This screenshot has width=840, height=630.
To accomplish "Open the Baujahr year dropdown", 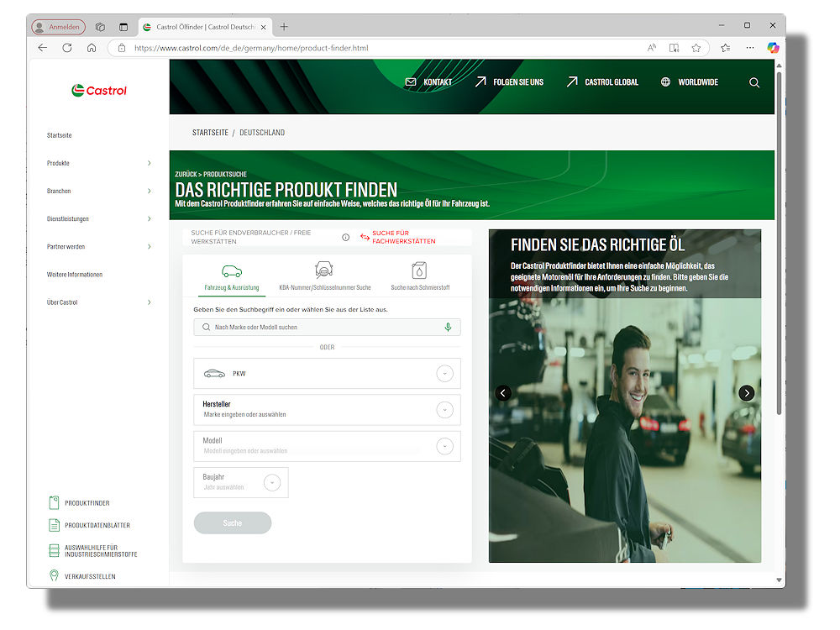I will [240, 483].
